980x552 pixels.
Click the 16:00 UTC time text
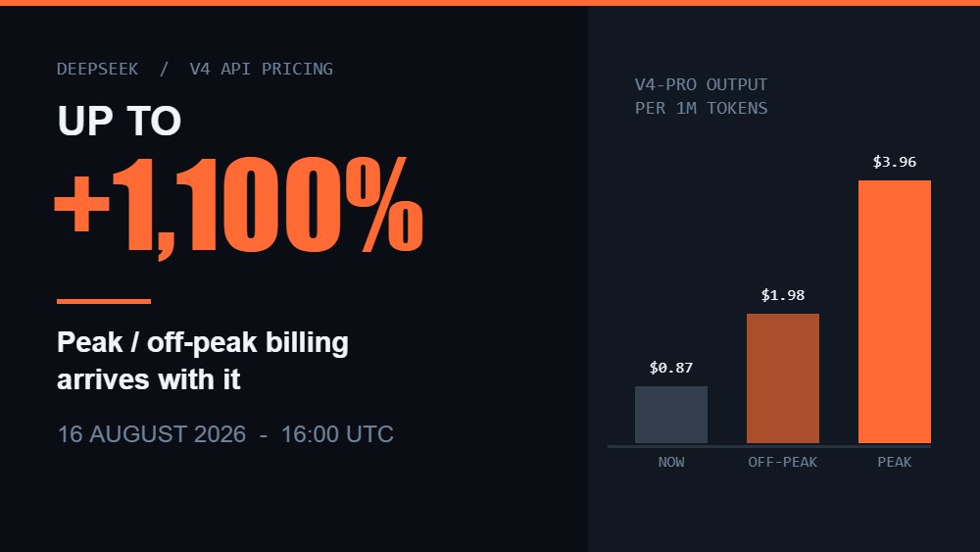pyautogui.click(x=337, y=434)
